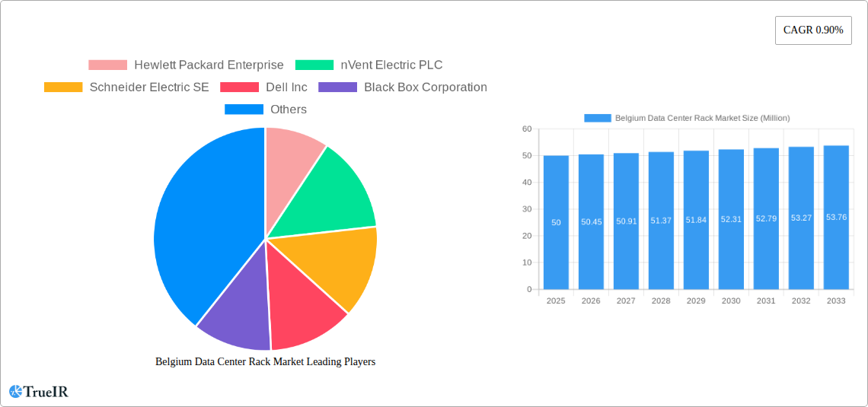
Task: Click the 60 y-axis label
Action: tap(527, 129)
